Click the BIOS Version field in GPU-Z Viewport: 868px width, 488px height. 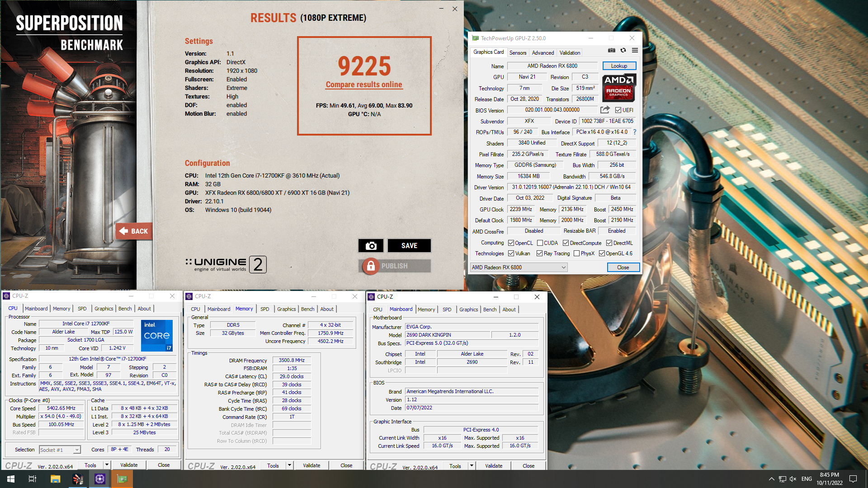tap(552, 110)
